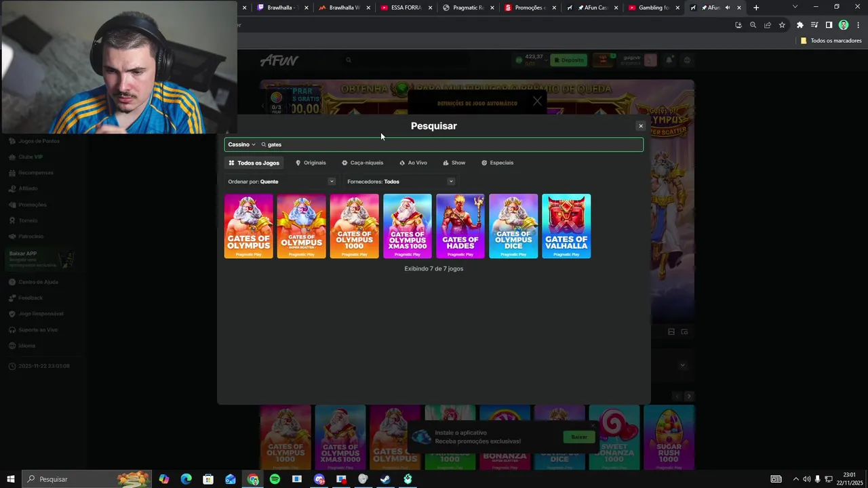
Task: Open the notifications bell icon
Action: (669, 60)
